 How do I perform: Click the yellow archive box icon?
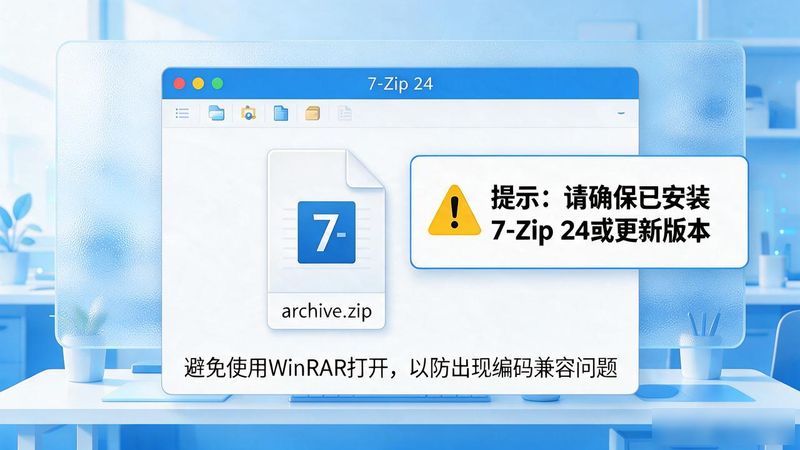(x=313, y=113)
